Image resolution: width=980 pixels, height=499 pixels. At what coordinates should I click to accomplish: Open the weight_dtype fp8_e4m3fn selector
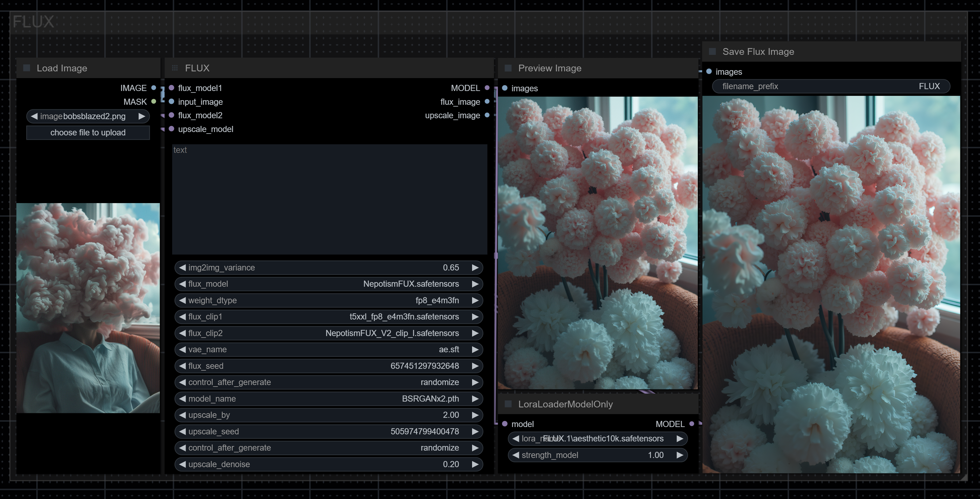click(329, 301)
